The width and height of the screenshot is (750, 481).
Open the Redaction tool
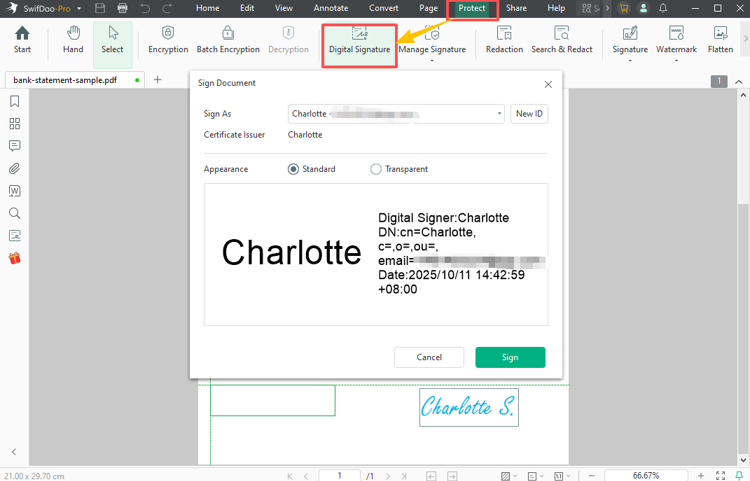click(x=504, y=40)
